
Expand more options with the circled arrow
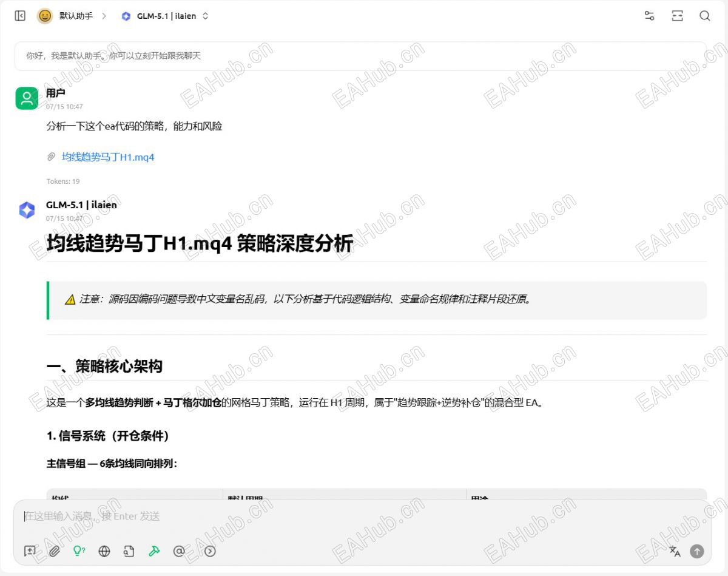click(x=210, y=551)
